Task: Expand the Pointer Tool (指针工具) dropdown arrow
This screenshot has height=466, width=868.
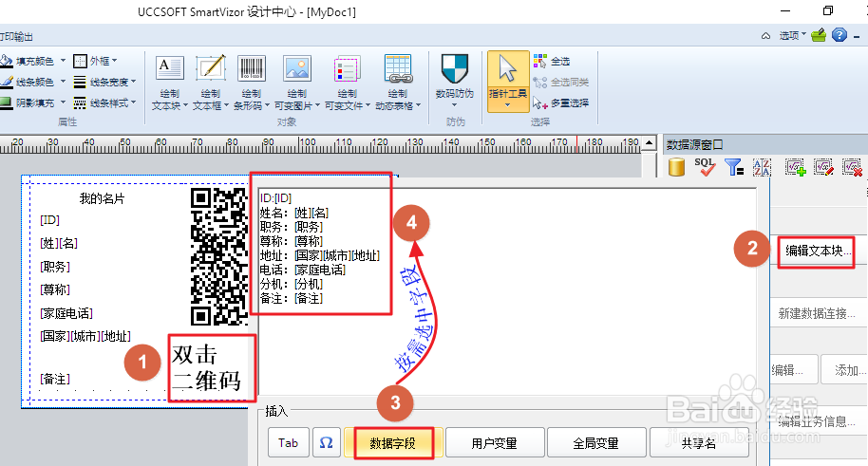Action: click(507, 105)
